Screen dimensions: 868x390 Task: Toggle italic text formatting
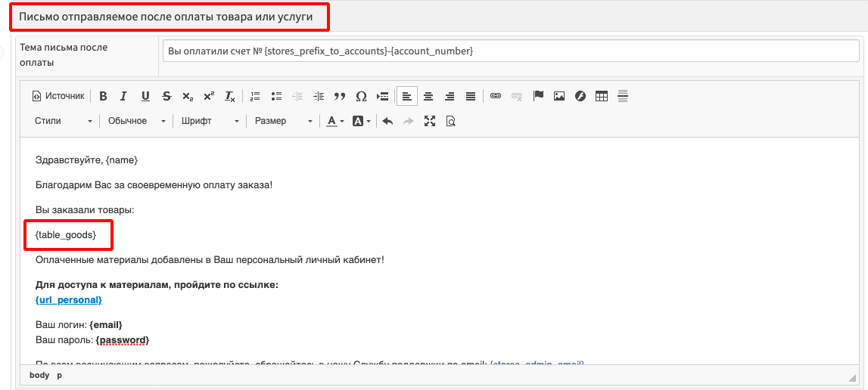124,96
